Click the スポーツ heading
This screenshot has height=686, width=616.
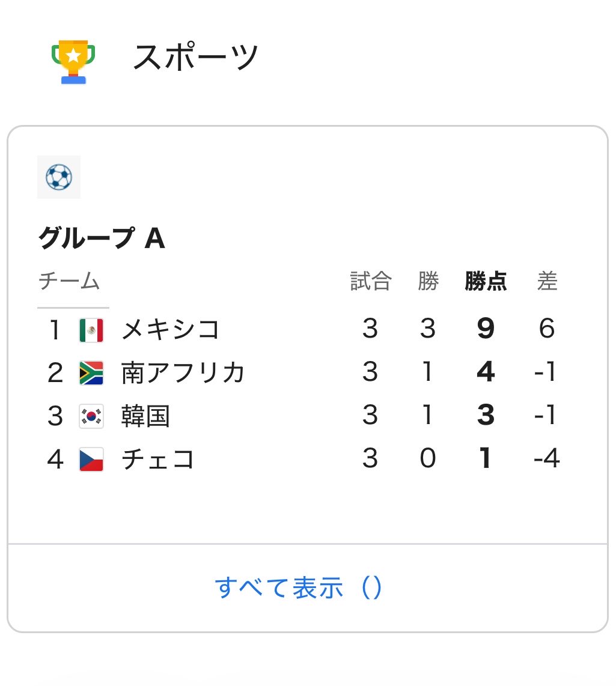click(195, 57)
